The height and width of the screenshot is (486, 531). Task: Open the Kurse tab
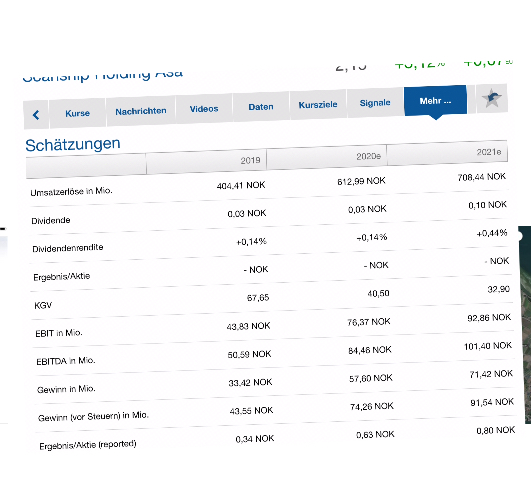coord(78,113)
